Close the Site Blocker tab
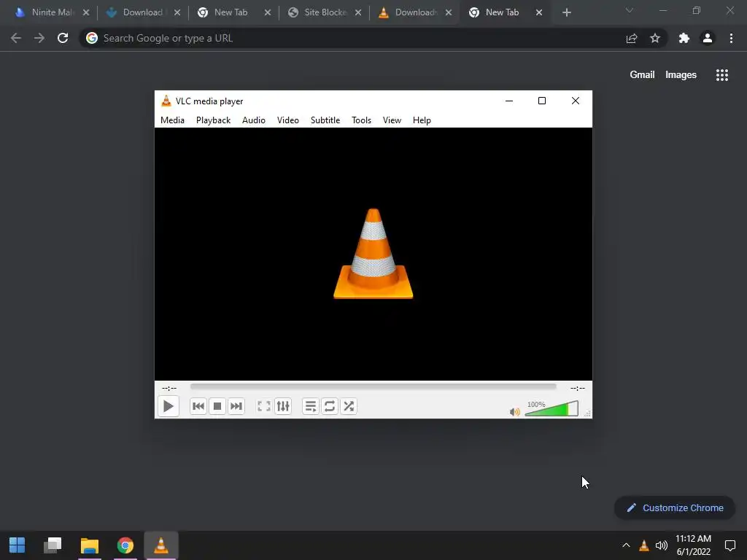Image resolution: width=747 pixels, height=560 pixels. (x=358, y=13)
